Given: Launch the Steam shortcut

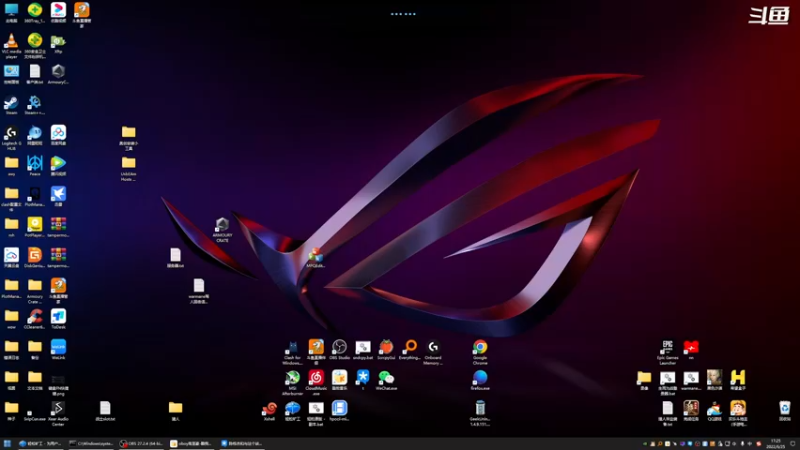Looking at the screenshot, I should coord(11,102).
